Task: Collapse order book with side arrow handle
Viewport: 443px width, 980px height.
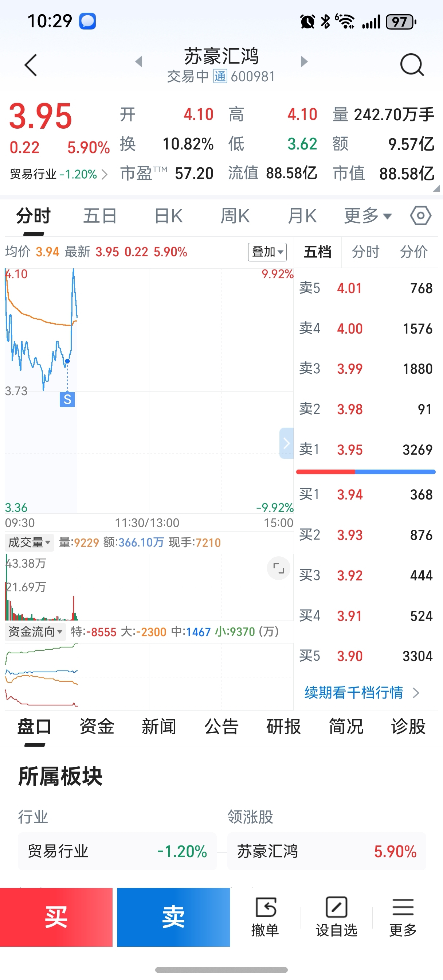Action: tap(286, 443)
